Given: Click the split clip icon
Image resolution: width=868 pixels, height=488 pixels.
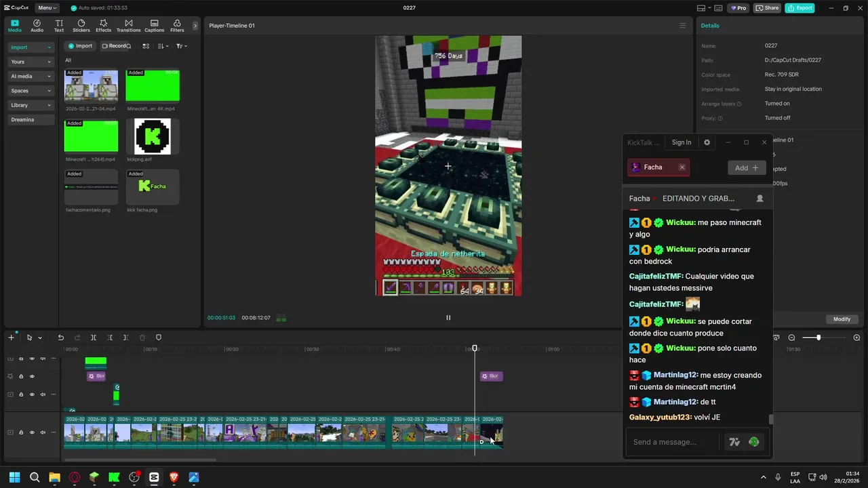Looking at the screenshot, I should 94,338.
